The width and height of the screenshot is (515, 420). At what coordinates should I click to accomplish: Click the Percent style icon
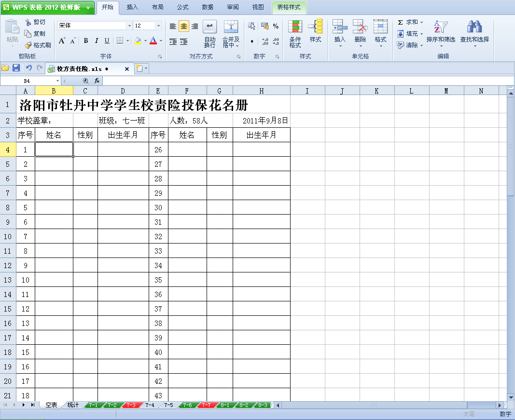tap(276, 26)
